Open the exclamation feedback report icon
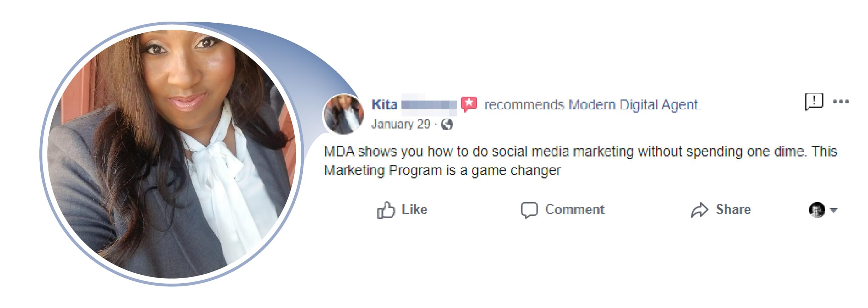The image size is (868, 308). (x=814, y=102)
